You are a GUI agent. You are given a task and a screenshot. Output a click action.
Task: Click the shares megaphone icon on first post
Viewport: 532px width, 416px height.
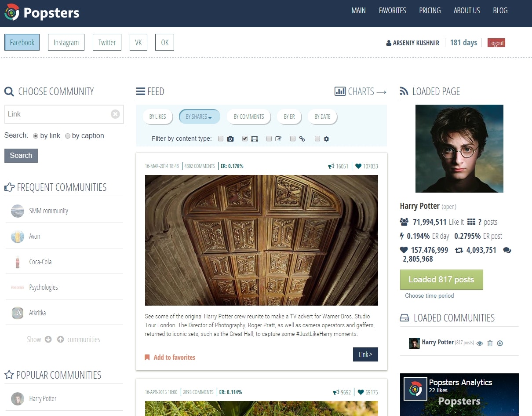pos(331,166)
